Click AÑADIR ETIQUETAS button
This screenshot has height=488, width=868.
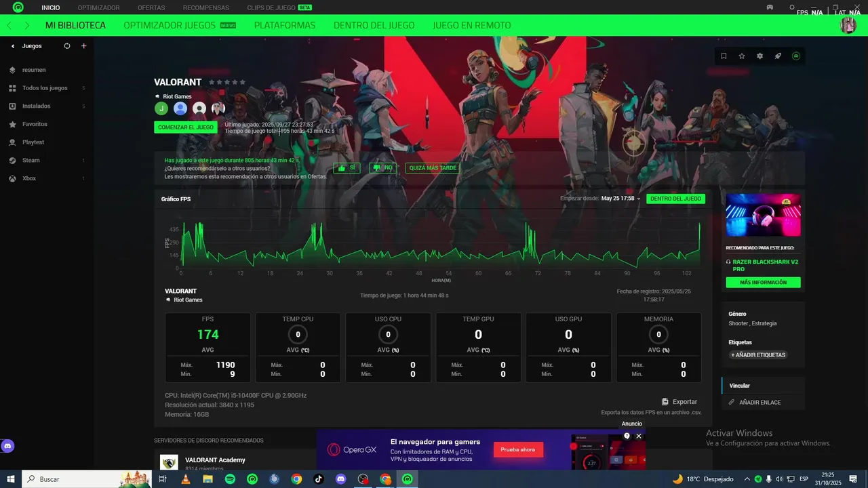pyautogui.click(x=758, y=355)
